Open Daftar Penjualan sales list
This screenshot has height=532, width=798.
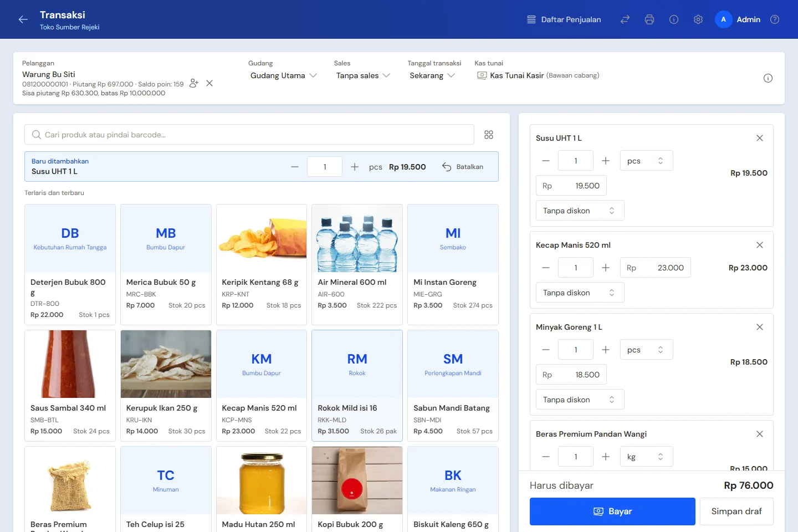click(x=564, y=19)
